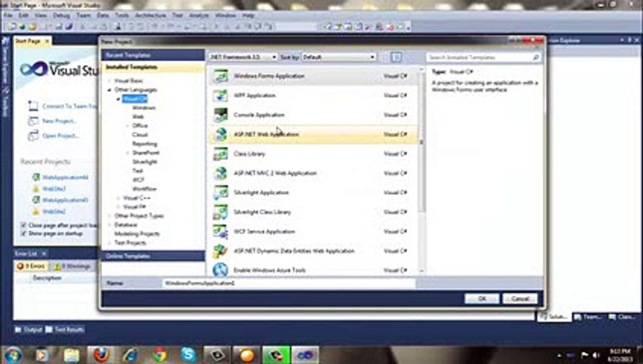This screenshot has height=364, width=643.
Task: Choose the WCF Service Application icon
Action: pyautogui.click(x=220, y=232)
